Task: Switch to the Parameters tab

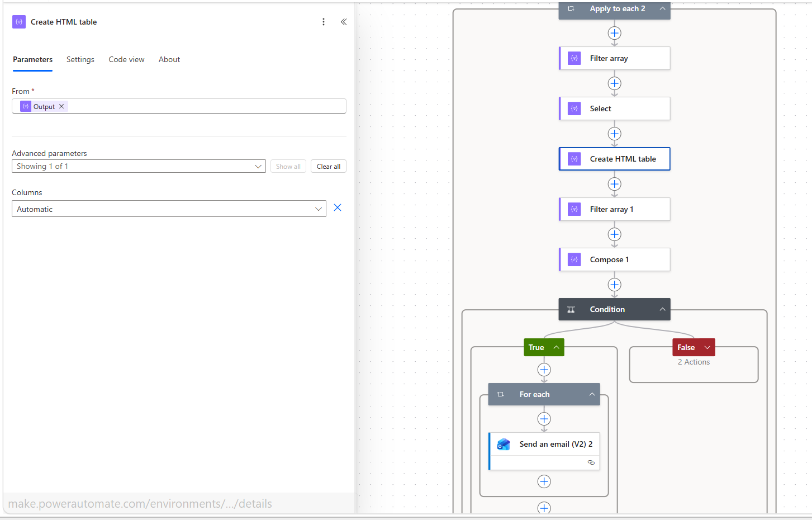Action: [33, 59]
